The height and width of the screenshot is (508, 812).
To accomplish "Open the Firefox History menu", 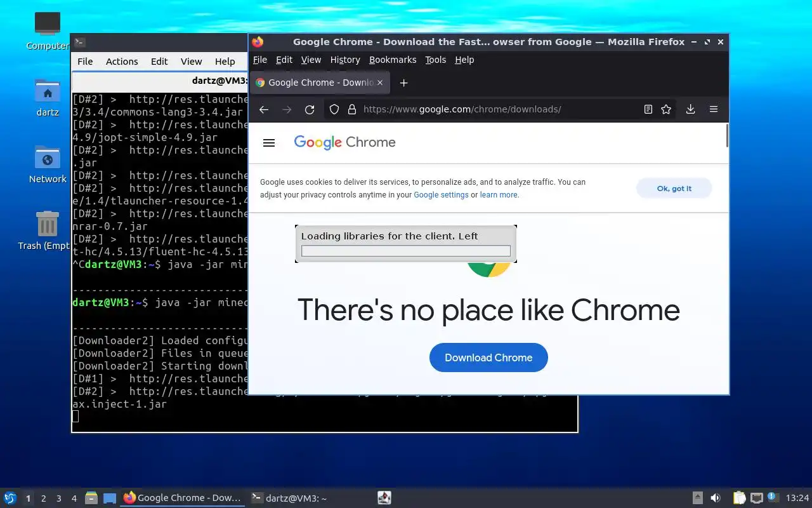I will [x=345, y=60].
